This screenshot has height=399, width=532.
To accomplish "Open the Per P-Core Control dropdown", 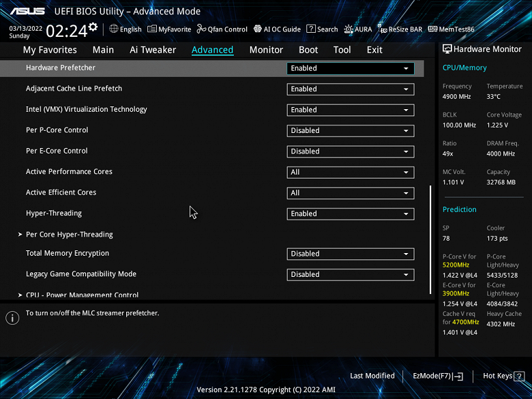I will point(351,131).
